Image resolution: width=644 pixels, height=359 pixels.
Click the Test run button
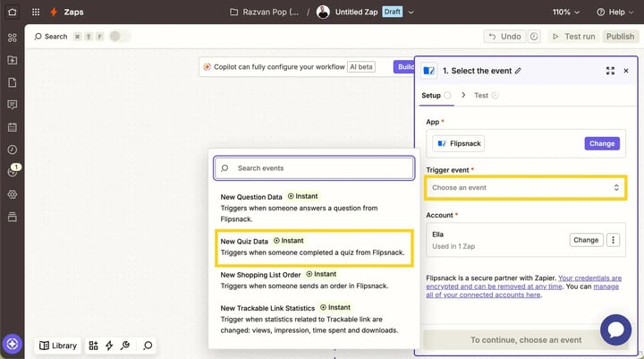pos(574,36)
